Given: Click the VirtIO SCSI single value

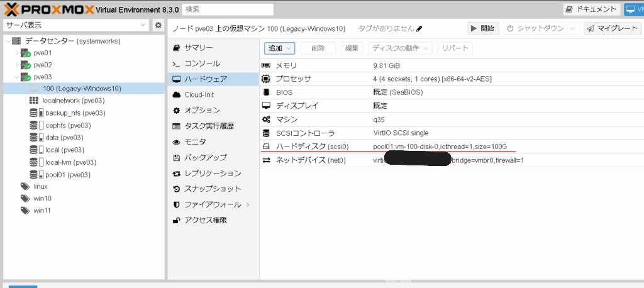Looking at the screenshot, I should click(x=401, y=133).
